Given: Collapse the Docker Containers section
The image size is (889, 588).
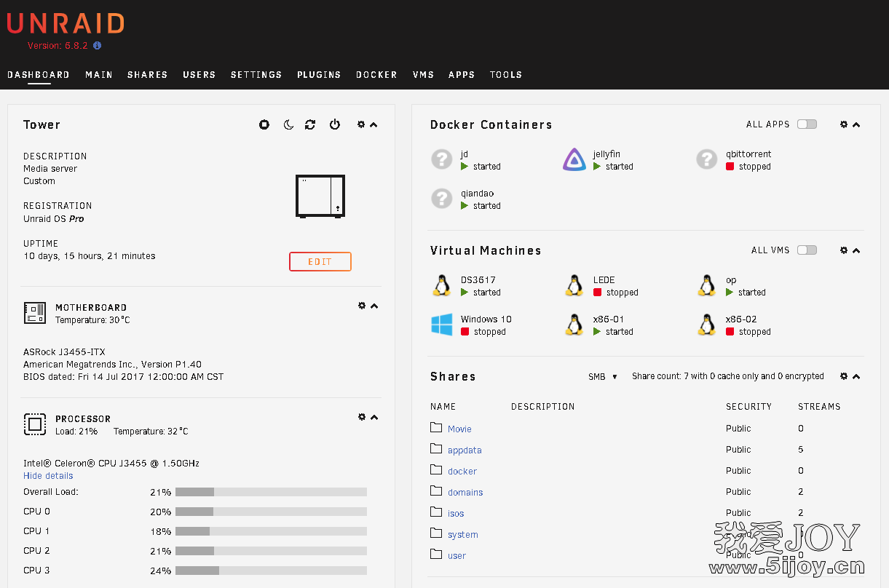Looking at the screenshot, I should click(856, 124).
